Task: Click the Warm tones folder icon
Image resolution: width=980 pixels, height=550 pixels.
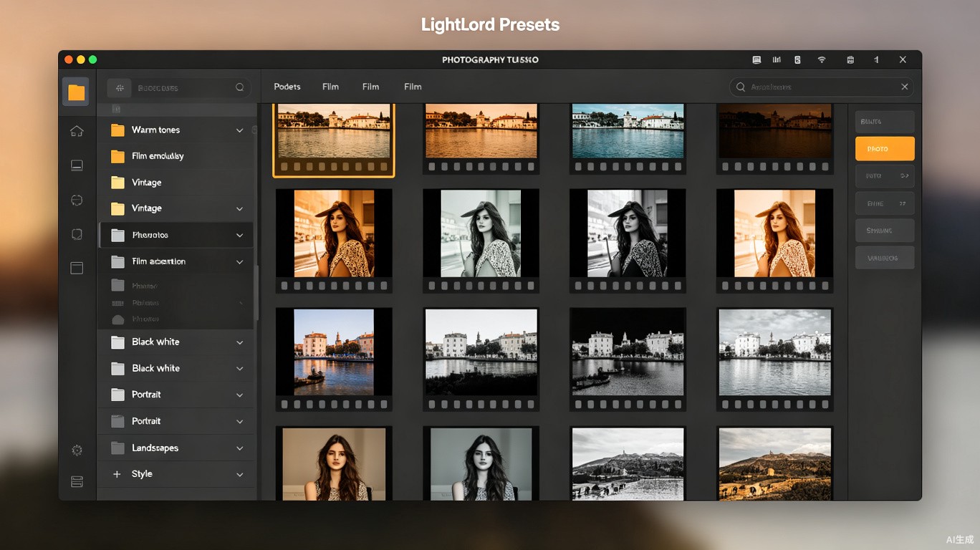Action: coord(118,130)
